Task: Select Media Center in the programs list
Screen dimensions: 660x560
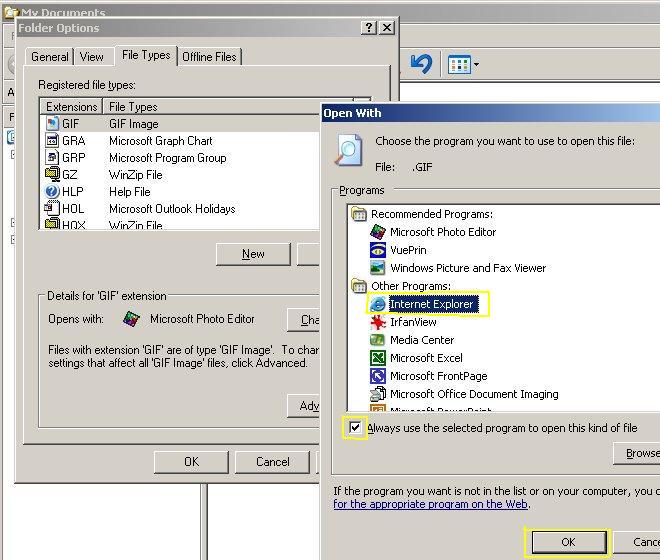Action: pos(422,340)
